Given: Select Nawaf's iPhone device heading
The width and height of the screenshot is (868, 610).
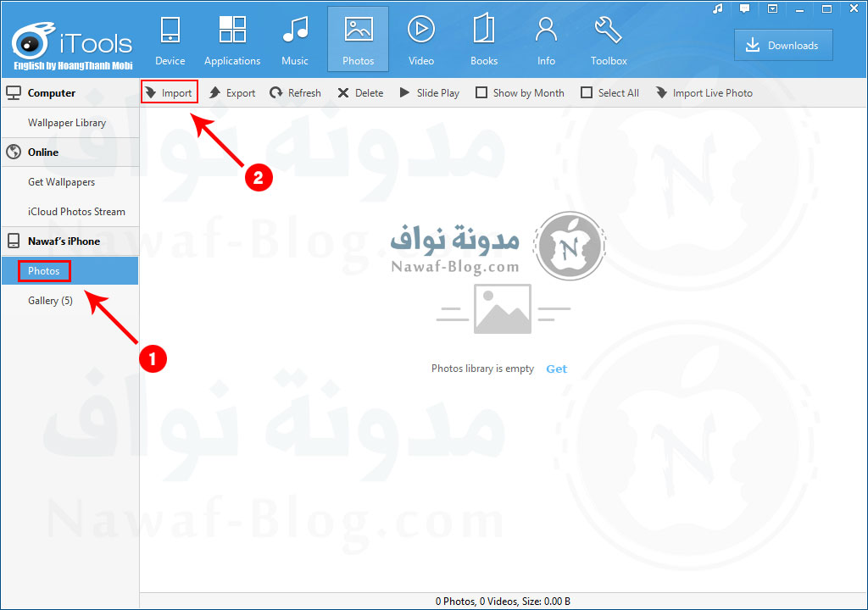Looking at the screenshot, I should pyautogui.click(x=70, y=241).
